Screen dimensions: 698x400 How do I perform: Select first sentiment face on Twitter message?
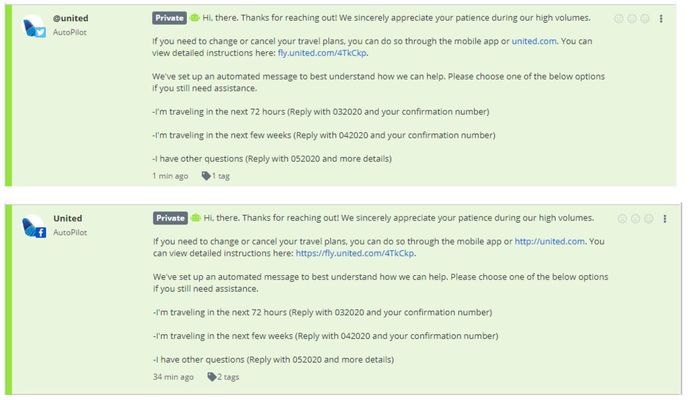click(x=619, y=18)
